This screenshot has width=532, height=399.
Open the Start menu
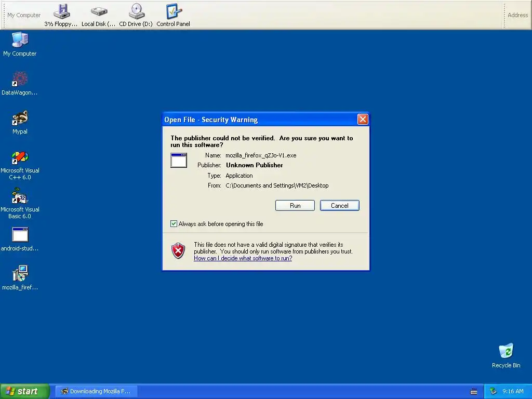pos(25,391)
